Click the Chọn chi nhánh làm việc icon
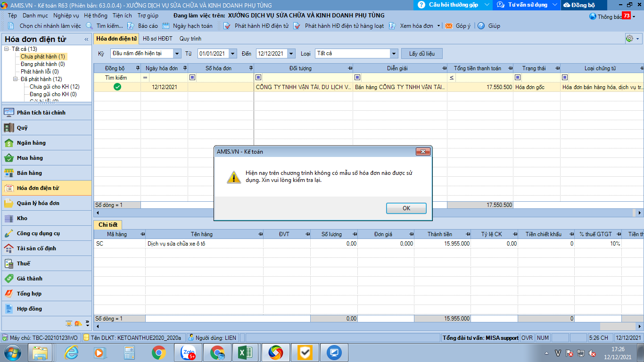Image resolution: width=644 pixels, height=362 pixels. click(11, 26)
